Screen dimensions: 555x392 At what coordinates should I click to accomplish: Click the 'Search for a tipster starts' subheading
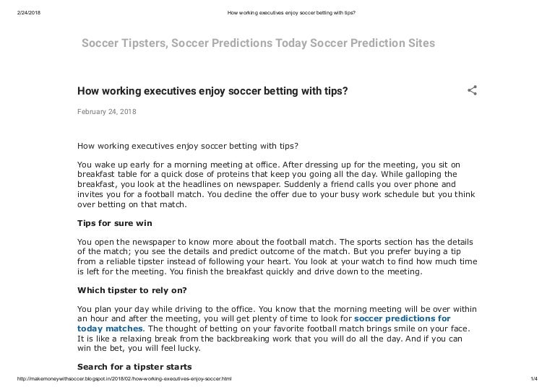pos(135,366)
